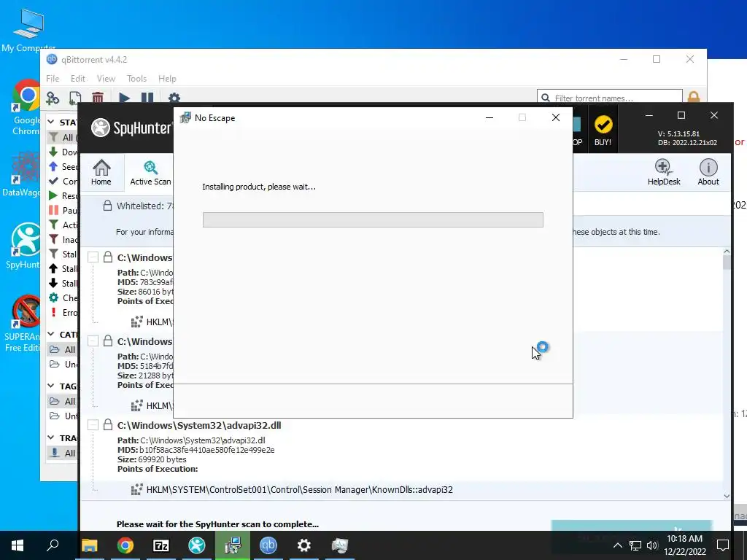
Task: Collapse the TRACKERS section in qBittorrent
Action: (51, 437)
